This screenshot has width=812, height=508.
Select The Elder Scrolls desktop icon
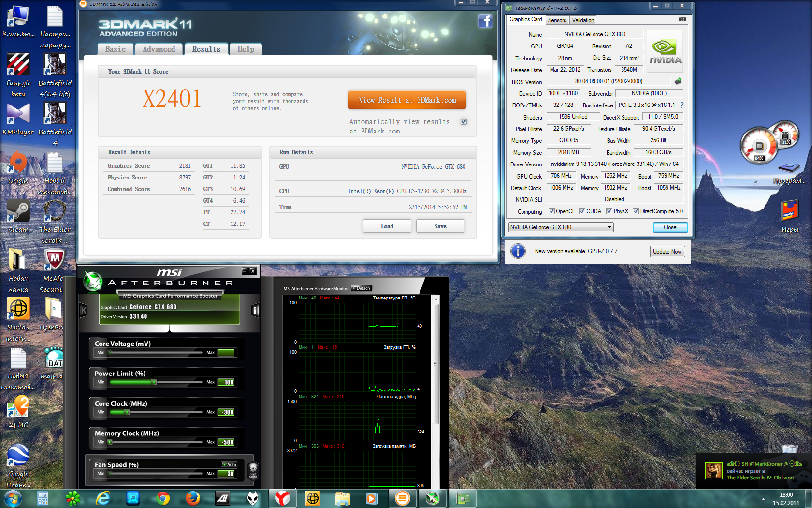click(x=55, y=222)
